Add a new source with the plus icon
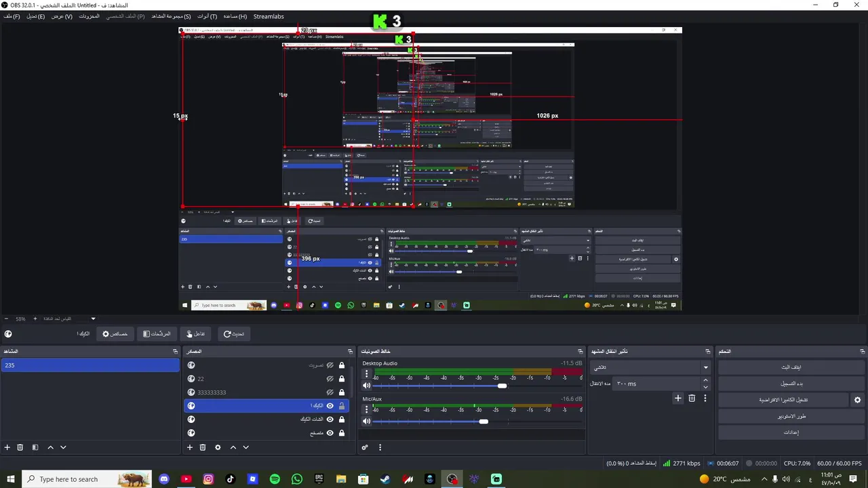The width and height of the screenshot is (868, 488). pos(190,447)
